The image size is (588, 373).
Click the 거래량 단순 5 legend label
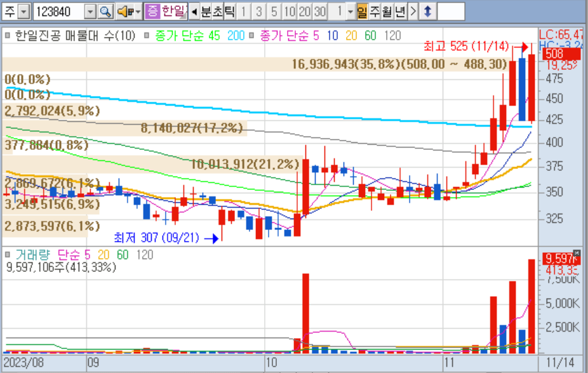tap(53, 255)
